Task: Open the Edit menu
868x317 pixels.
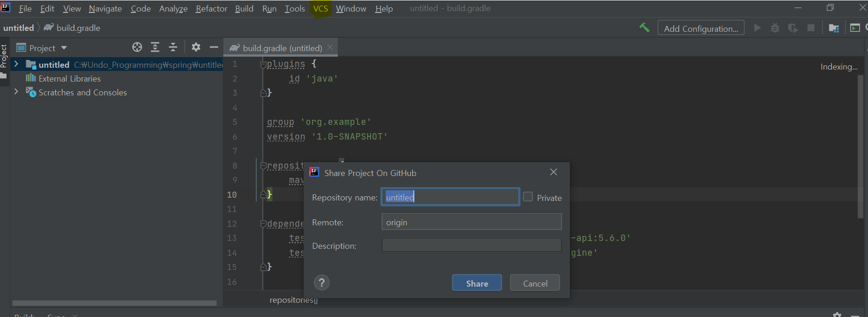Action: [x=47, y=9]
